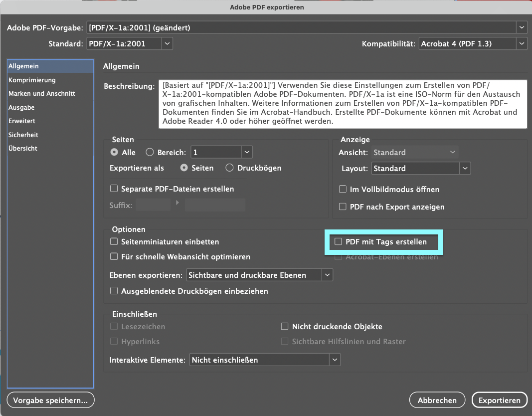The image size is (532, 416).
Task: Choose Druckbögen under Exportieren als
Action: click(x=229, y=168)
